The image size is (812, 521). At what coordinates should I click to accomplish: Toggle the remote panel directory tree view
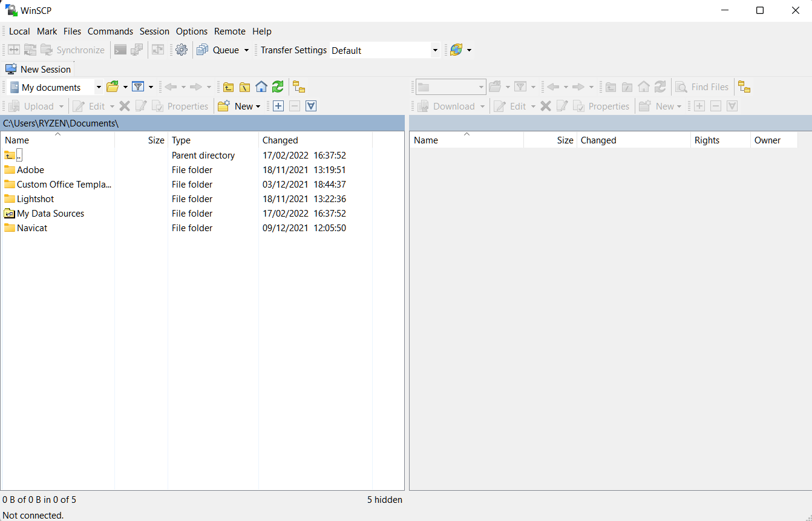[x=744, y=87]
